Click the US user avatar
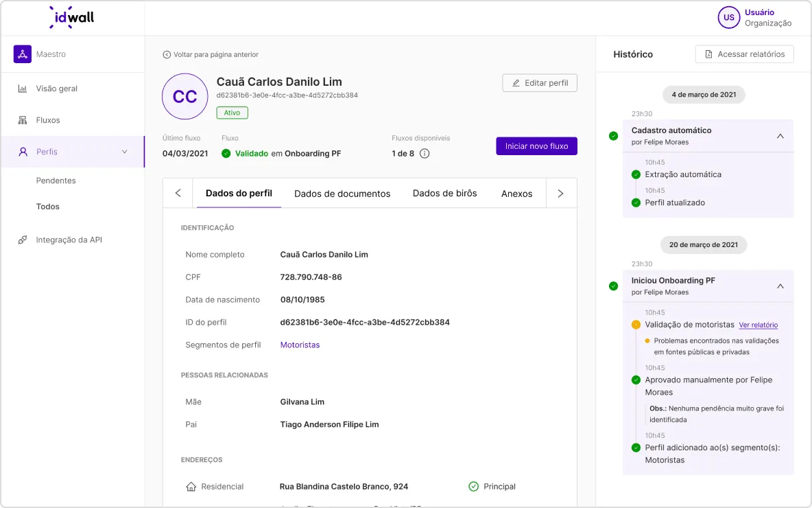 tap(728, 18)
